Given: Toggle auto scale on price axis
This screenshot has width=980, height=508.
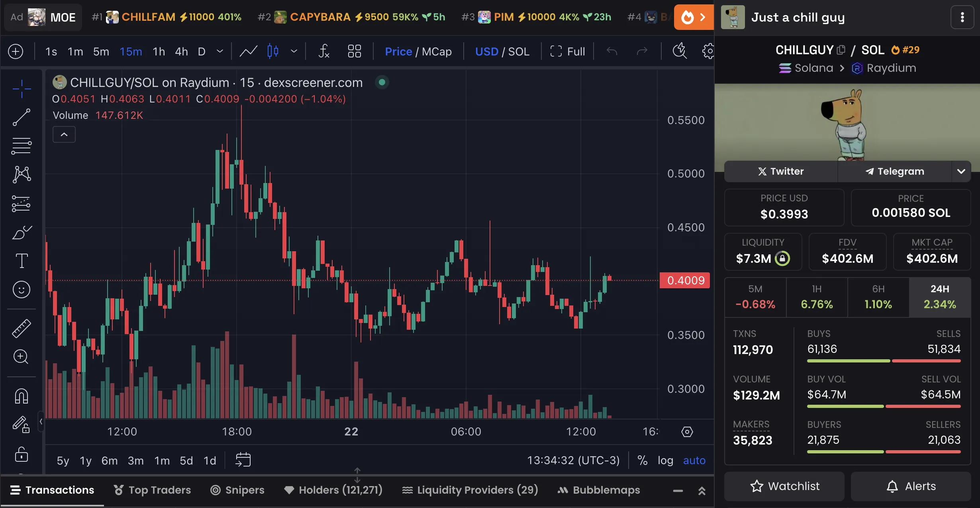Looking at the screenshot, I should [694, 460].
